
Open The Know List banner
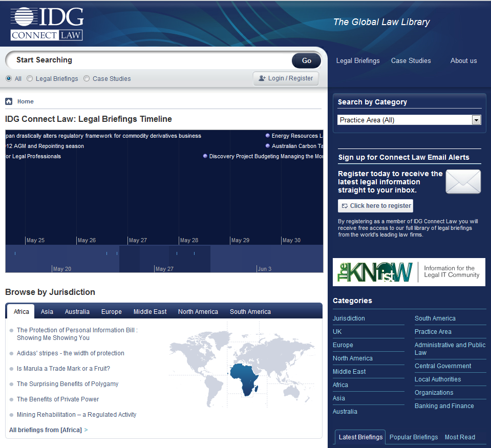pos(409,272)
